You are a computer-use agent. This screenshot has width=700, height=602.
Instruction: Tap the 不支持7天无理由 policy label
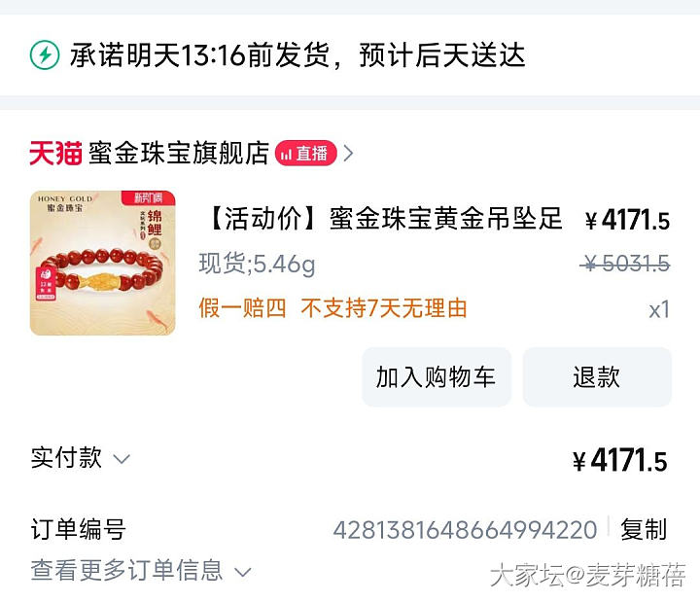(384, 308)
